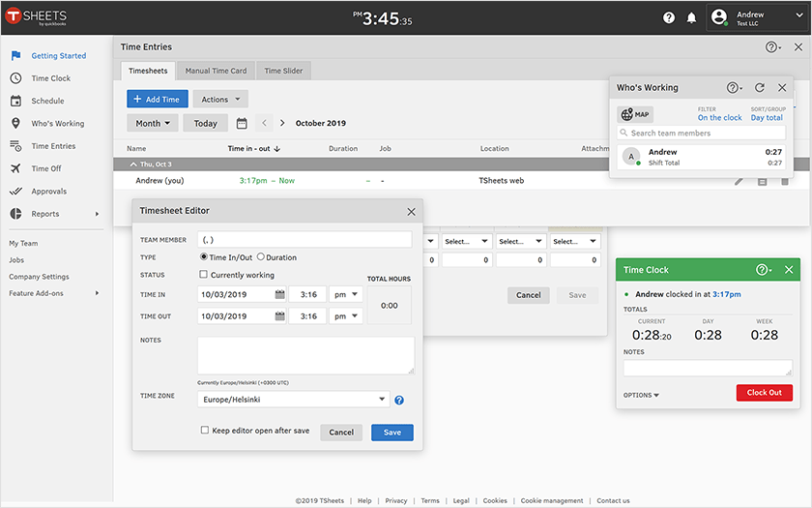This screenshot has height=508, width=812.
Task: Click the Andrew account avatar icon
Action: [x=719, y=17]
